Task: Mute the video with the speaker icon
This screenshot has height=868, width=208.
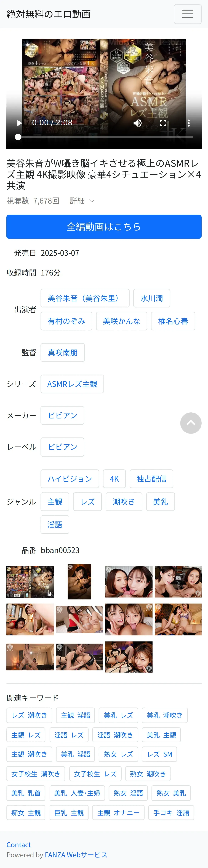Action: pyautogui.click(x=138, y=123)
